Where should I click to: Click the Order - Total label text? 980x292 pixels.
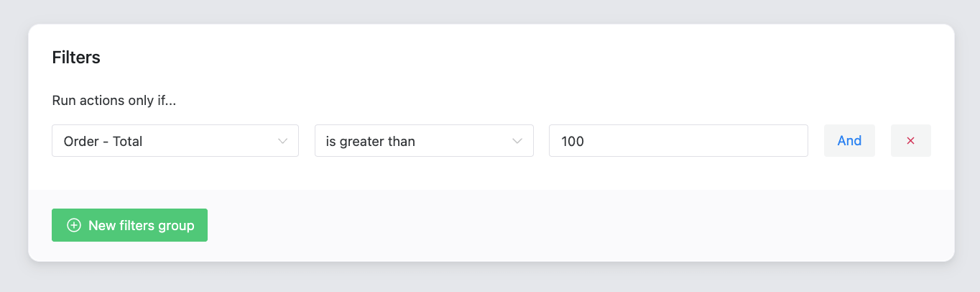103,142
